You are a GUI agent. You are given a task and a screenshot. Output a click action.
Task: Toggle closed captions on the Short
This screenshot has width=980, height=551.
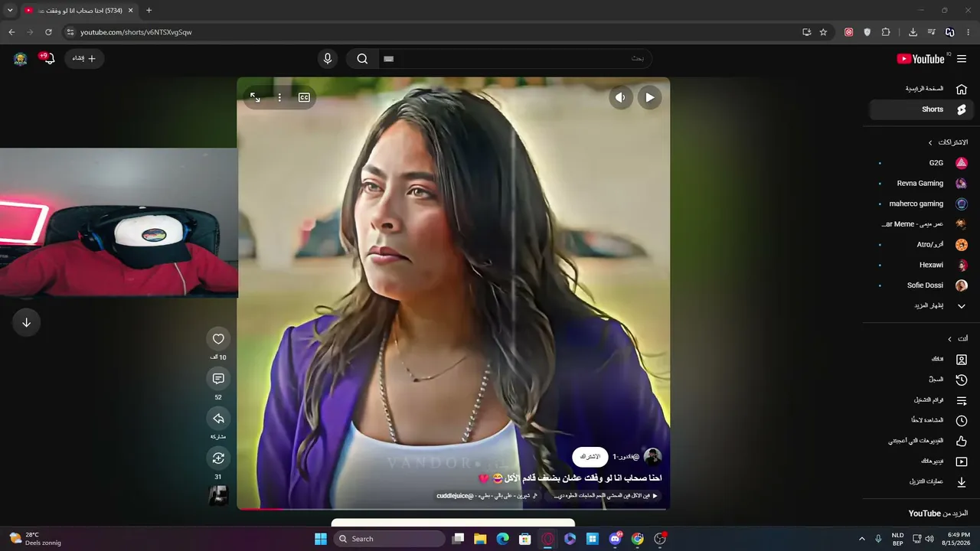point(304,97)
